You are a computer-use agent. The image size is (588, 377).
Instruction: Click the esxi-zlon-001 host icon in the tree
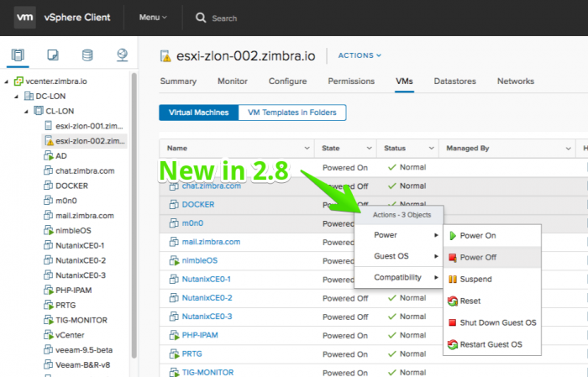(49, 126)
